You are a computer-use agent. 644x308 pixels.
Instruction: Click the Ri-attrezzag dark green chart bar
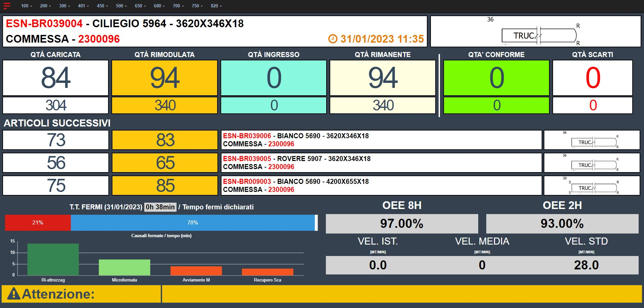[53, 259]
